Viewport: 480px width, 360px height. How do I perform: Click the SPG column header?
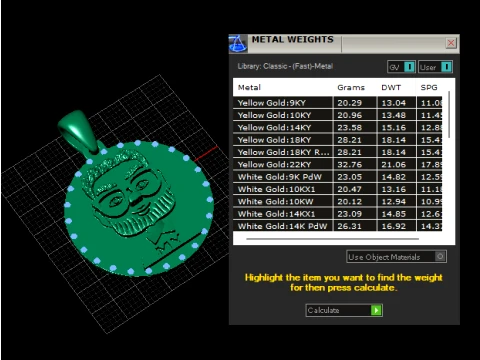tap(429, 87)
